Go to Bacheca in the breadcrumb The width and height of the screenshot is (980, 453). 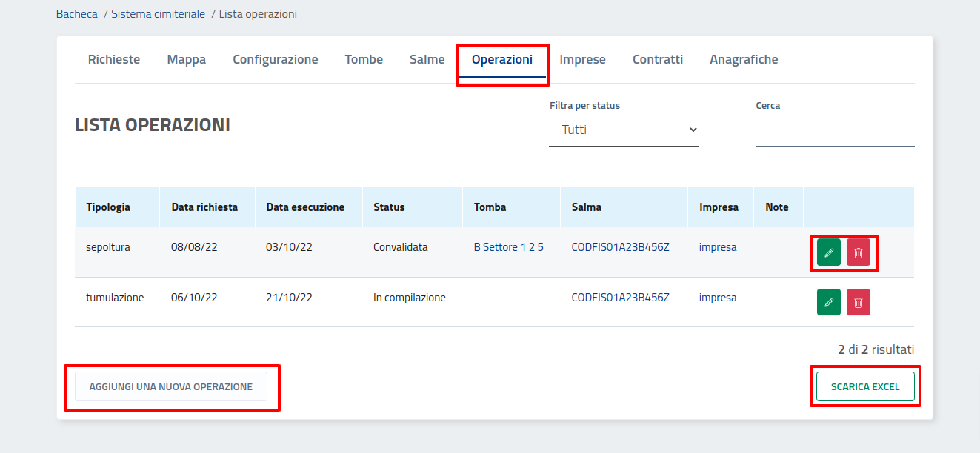76,14
